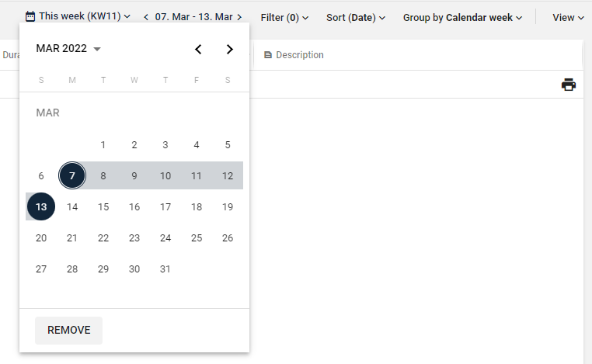Choose March 31 on the calendar
This screenshot has width=592, height=364.
coord(165,269)
